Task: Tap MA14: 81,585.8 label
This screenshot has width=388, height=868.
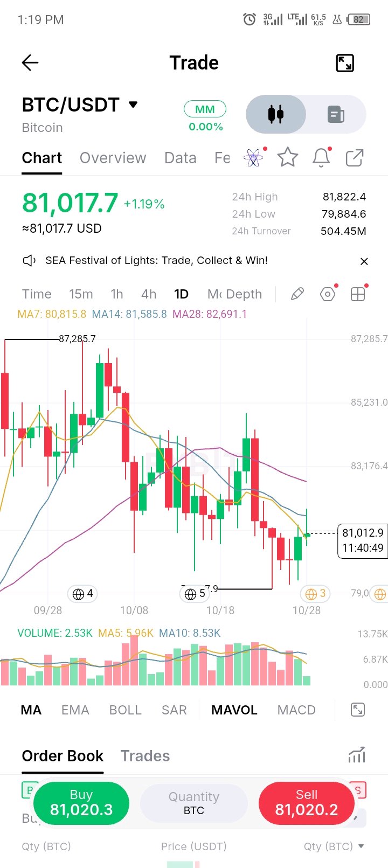Action: 129,314
